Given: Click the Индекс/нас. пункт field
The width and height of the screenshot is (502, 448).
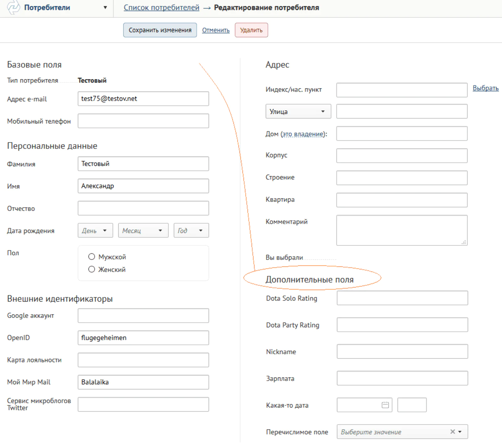Looking at the screenshot, I should coord(402,90).
